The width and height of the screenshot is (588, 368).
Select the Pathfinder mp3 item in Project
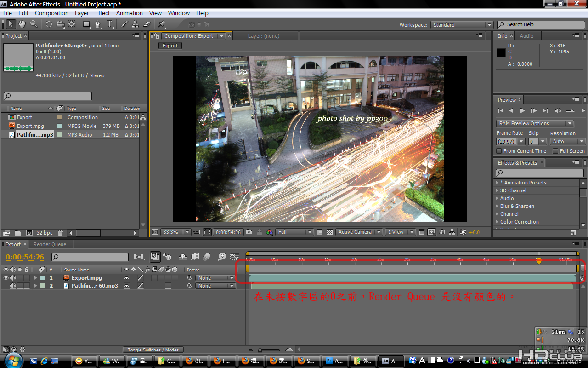(35, 135)
